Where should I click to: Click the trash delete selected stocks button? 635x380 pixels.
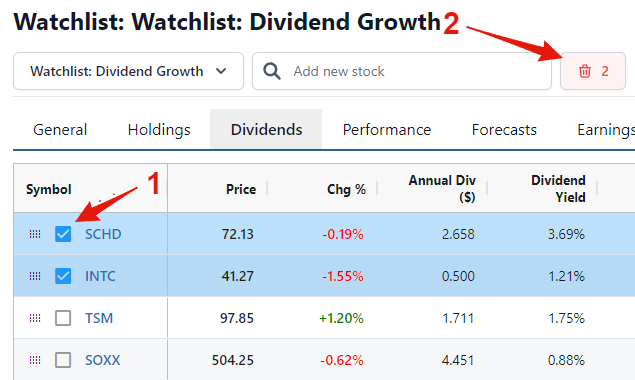coord(593,71)
